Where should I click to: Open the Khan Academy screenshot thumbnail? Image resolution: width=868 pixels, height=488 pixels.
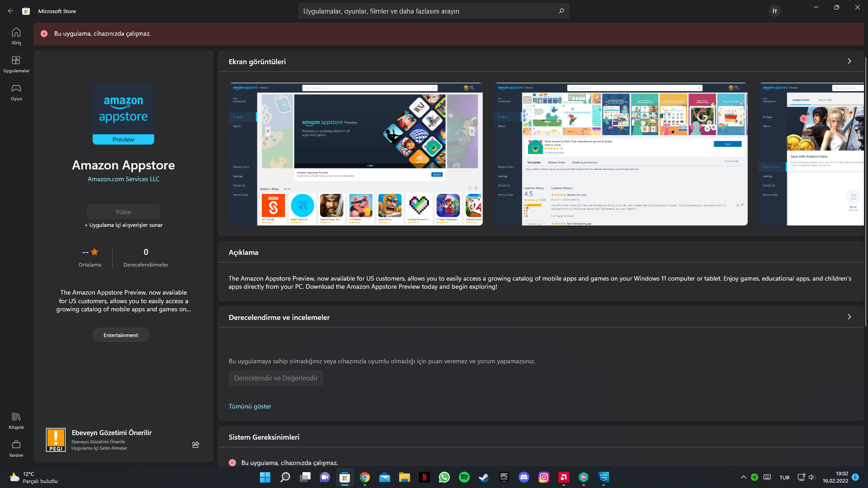tap(621, 154)
